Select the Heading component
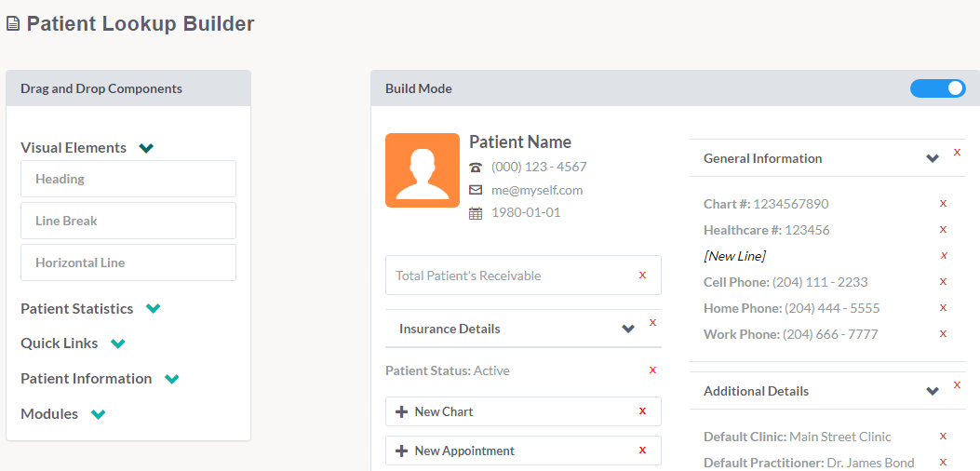980x471 pixels. pos(128,179)
